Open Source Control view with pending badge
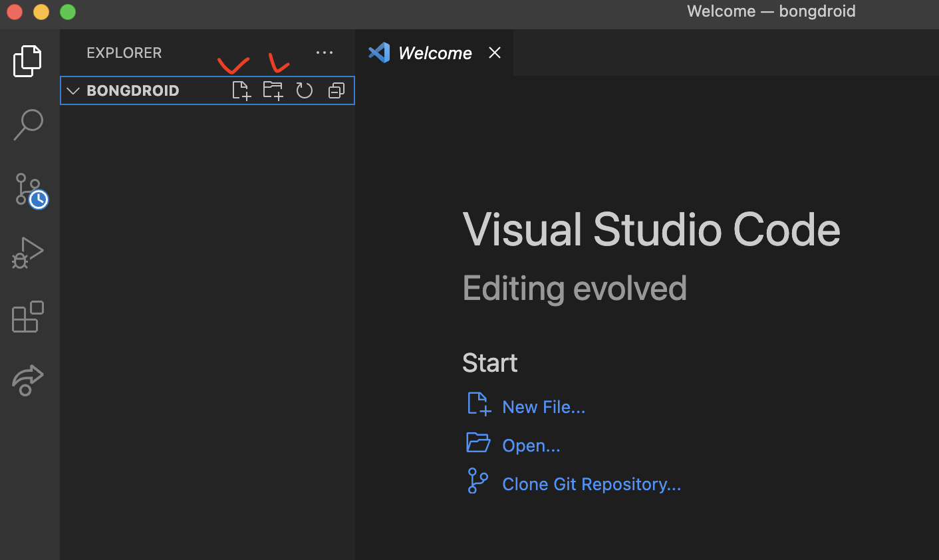939x560 pixels. pyautogui.click(x=31, y=191)
